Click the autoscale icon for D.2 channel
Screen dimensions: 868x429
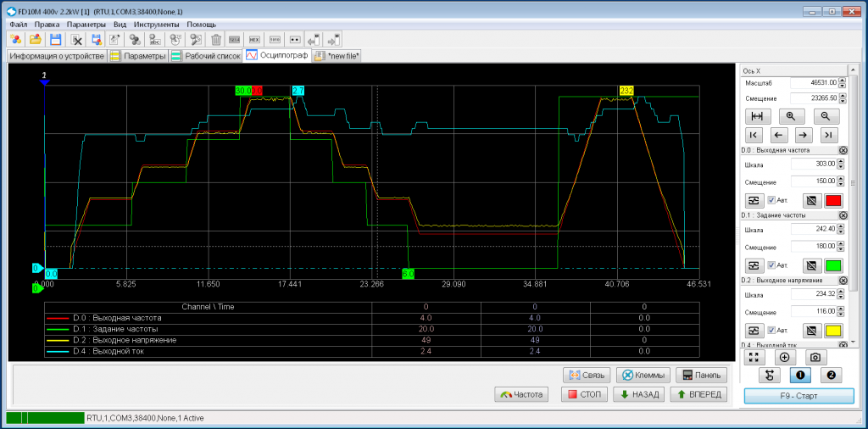[754, 331]
